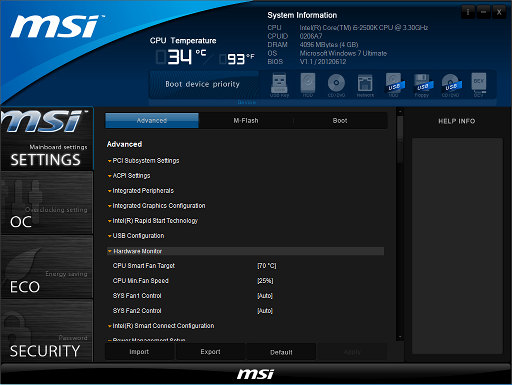Open the ECO energy saving section
Screen dimensions: 512x385
click(47, 267)
